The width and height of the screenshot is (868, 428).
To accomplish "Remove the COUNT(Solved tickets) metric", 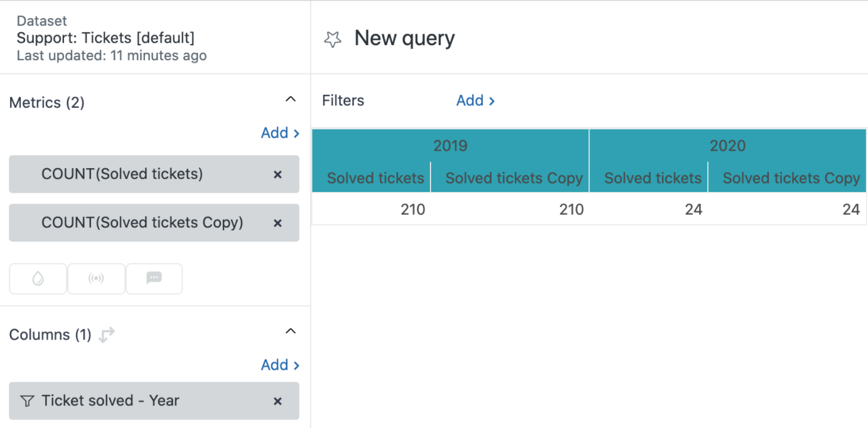I will coord(277,174).
